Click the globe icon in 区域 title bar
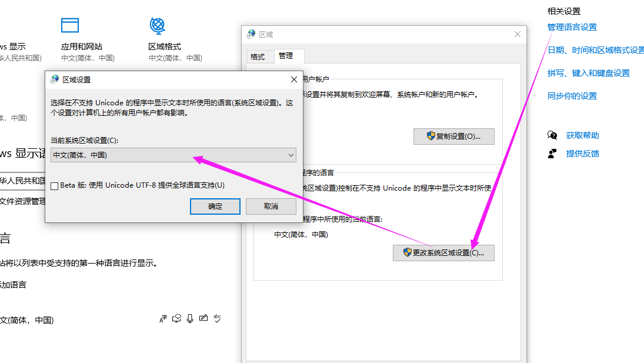Viewport: 644px width, 363px height. point(251,34)
